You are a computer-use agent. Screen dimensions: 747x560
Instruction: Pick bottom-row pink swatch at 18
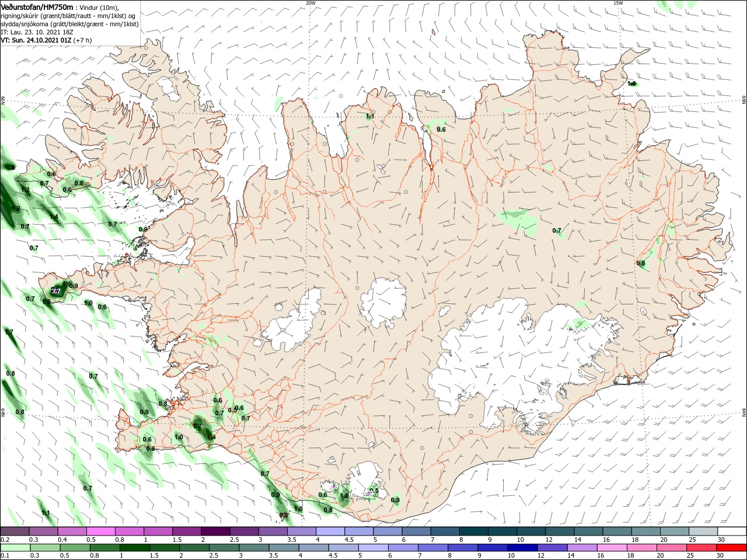(641, 548)
